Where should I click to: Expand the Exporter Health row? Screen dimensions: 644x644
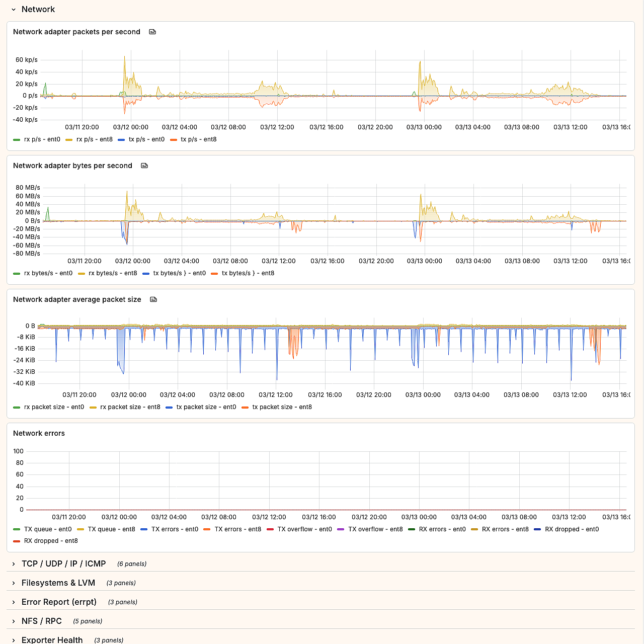(14, 640)
